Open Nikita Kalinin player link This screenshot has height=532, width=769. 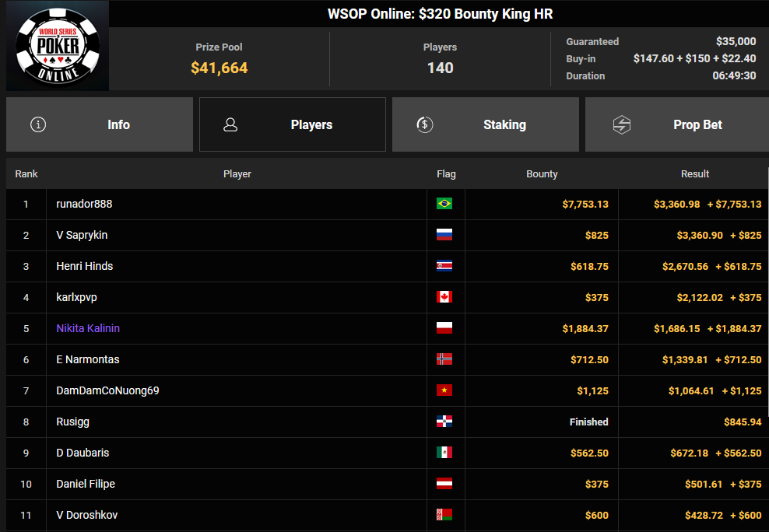[x=88, y=328]
